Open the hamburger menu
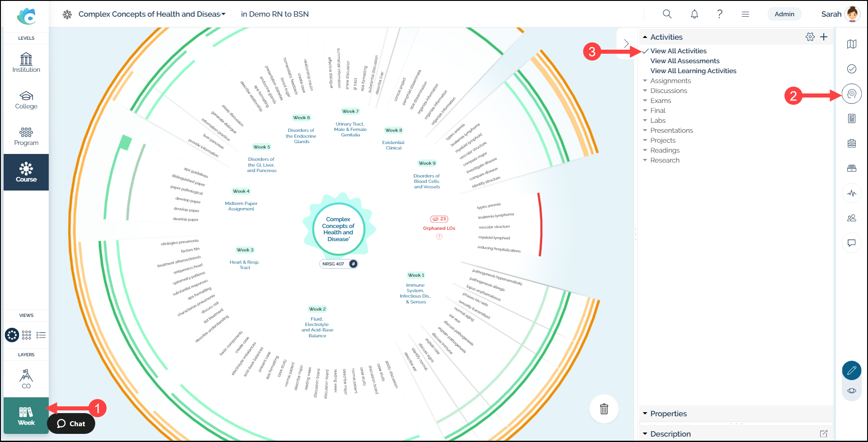 pos(745,14)
